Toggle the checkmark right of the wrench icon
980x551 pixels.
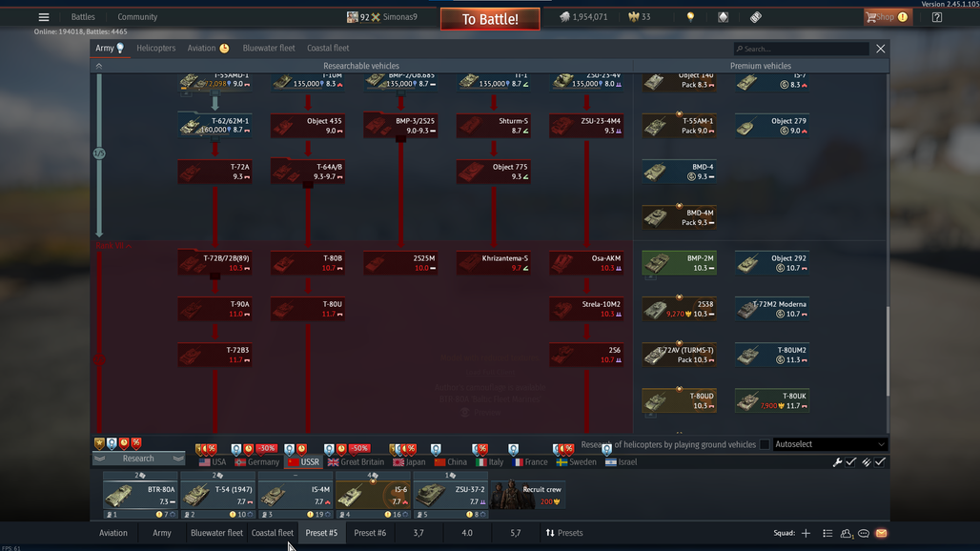tap(850, 462)
